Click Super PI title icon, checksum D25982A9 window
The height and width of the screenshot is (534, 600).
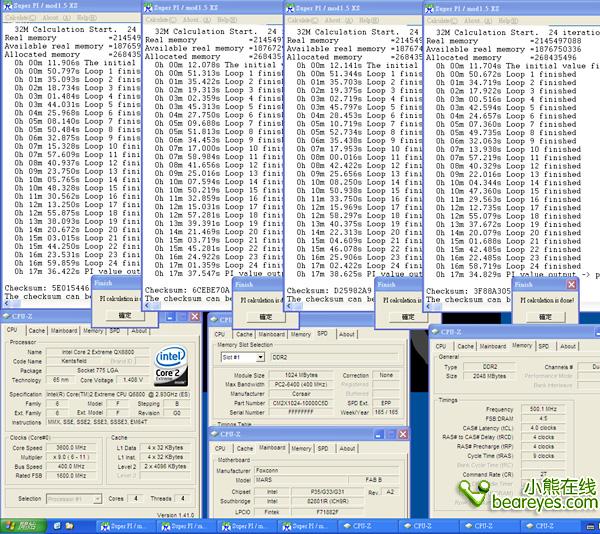pyautogui.click(x=290, y=8)
